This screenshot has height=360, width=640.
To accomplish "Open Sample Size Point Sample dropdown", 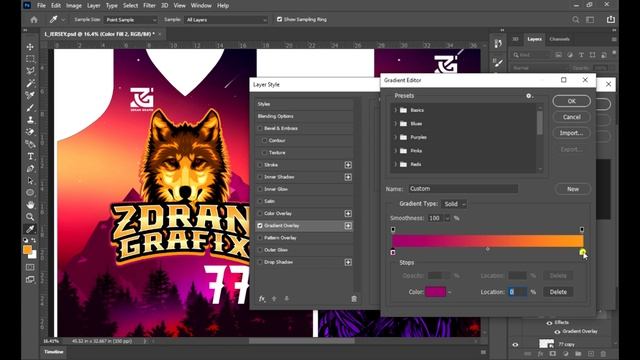I will 130,20.
